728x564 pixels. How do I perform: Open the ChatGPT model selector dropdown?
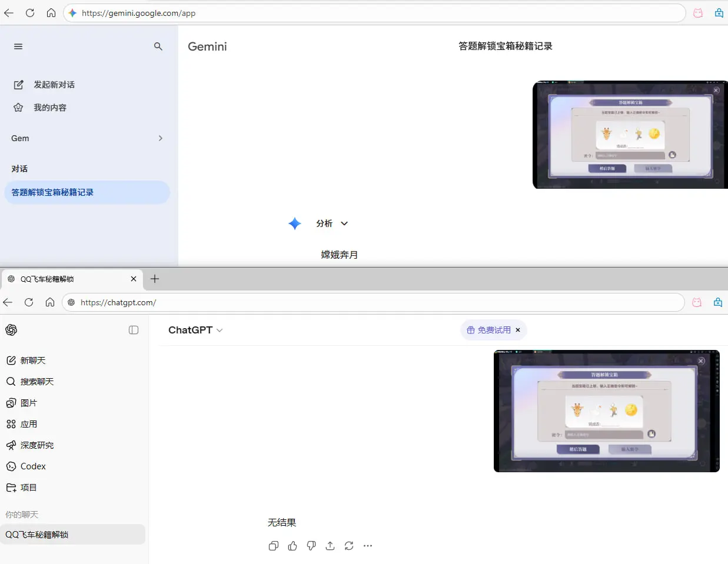point(195,330)
